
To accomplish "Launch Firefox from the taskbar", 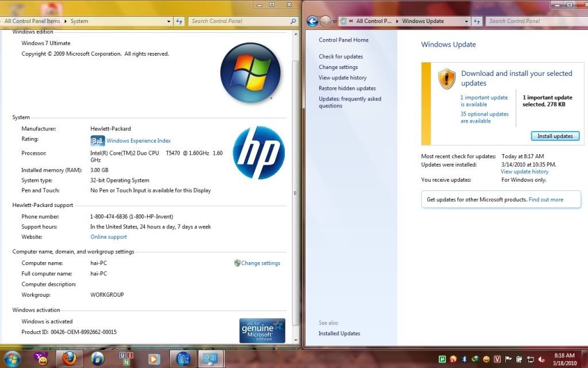I will point(69,358).
